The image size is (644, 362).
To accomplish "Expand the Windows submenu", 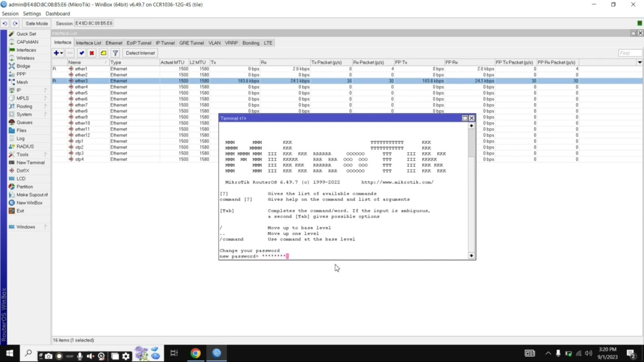I will (x=28, y=227).
